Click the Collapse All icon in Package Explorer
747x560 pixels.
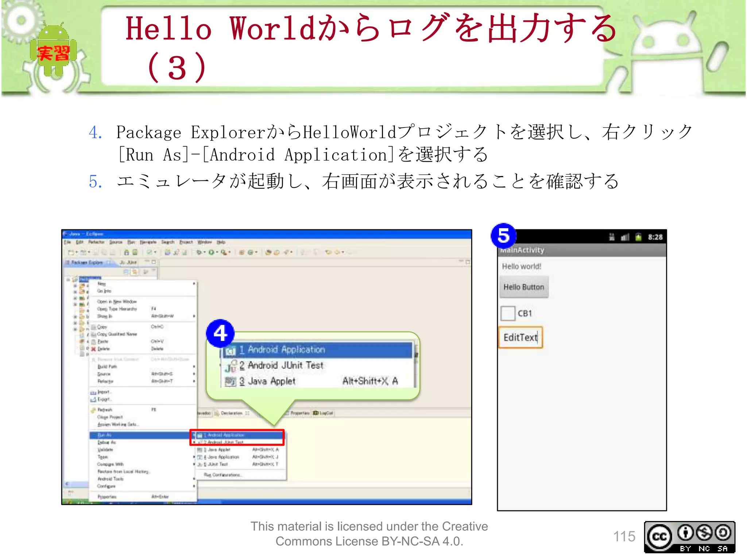coord(126,272)
